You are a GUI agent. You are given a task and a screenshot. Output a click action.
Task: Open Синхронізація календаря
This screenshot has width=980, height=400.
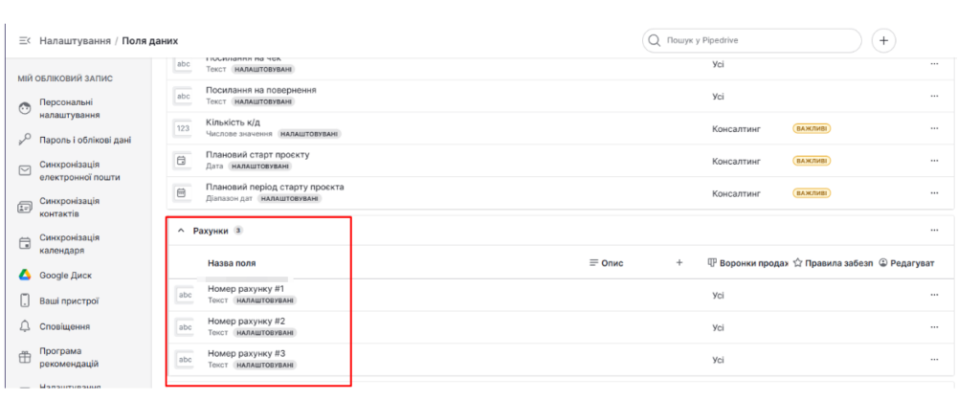(69, 244)
